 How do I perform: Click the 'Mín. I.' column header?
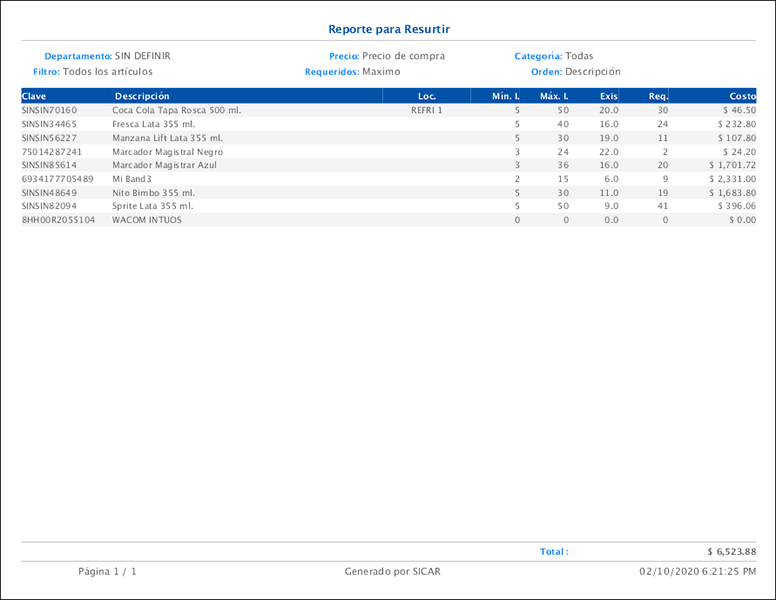(506, 96)
